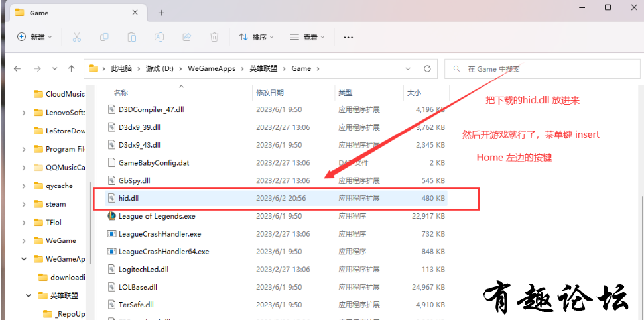
Task: Click the Cut scissors icon in toolbar
Action: (x=76, y=37)
